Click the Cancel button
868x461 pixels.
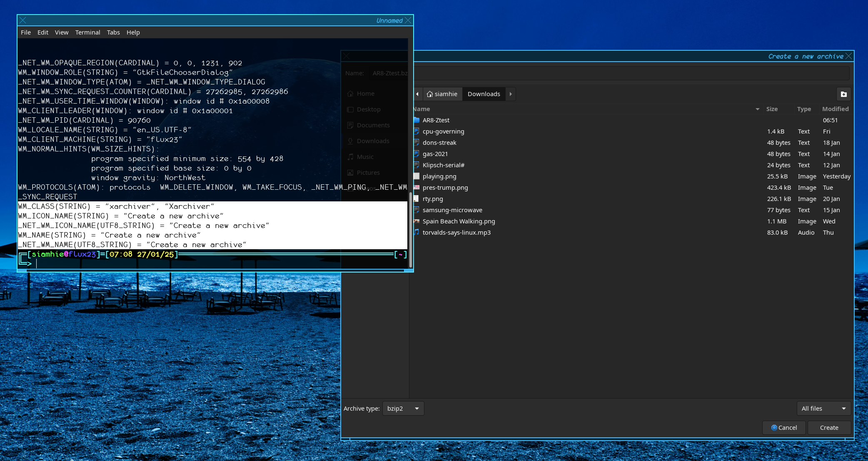784,428
